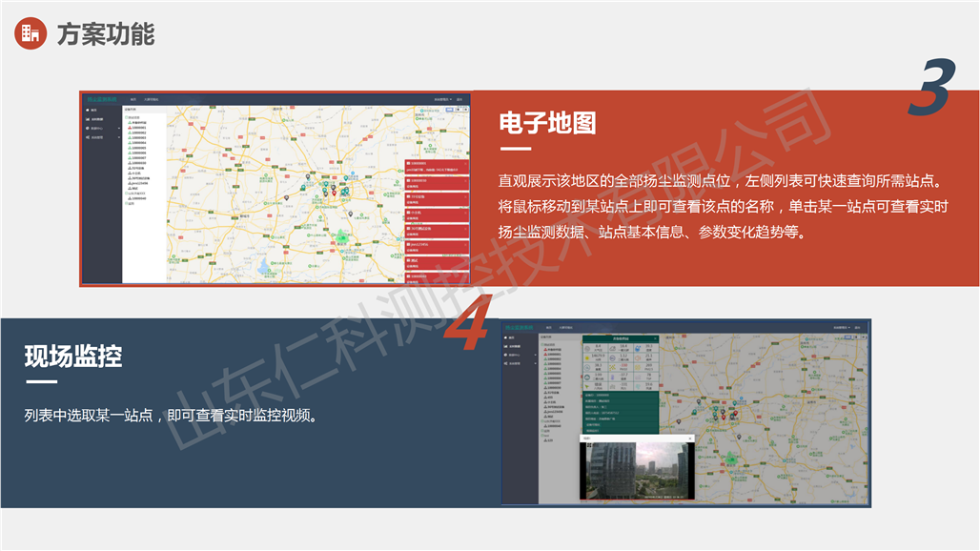Click 退出 logout link in bottom screenshot header

click(x=858, y=327)
